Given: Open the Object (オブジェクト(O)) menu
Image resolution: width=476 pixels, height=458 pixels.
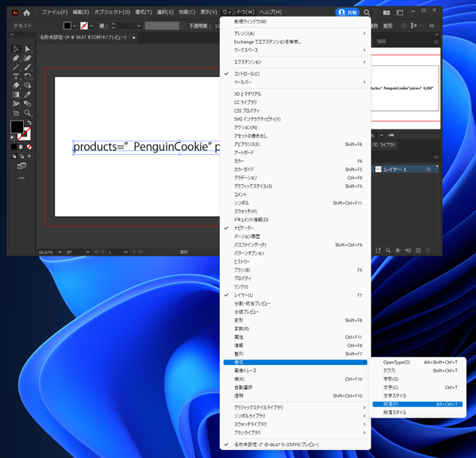Looking at the screenshot, I should 112,12.
